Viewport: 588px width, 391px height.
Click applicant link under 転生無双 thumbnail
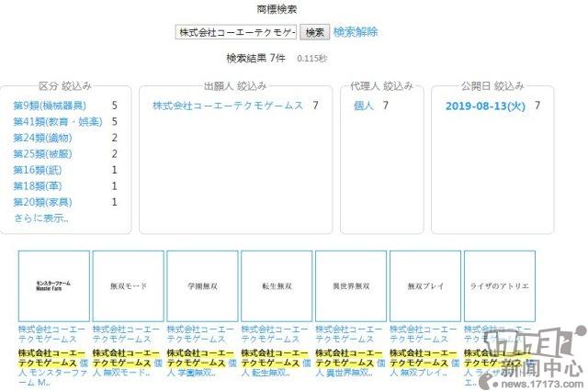click(275, 334)
